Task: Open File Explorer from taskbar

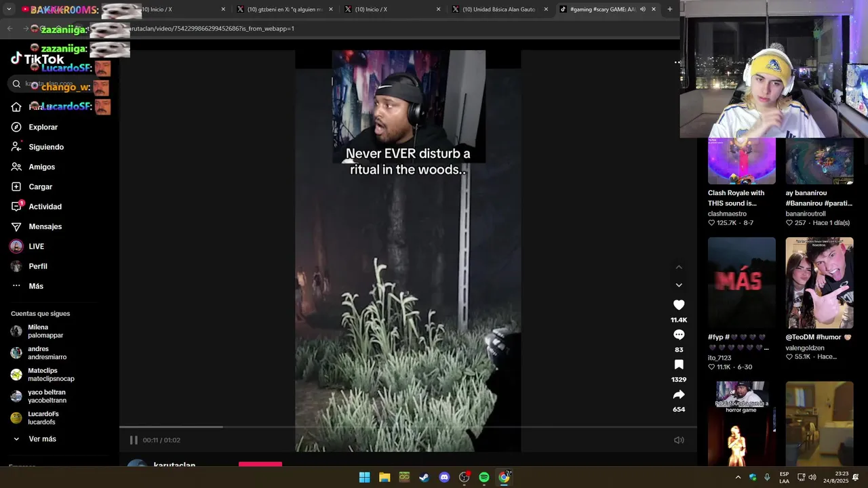Action: 384,477
